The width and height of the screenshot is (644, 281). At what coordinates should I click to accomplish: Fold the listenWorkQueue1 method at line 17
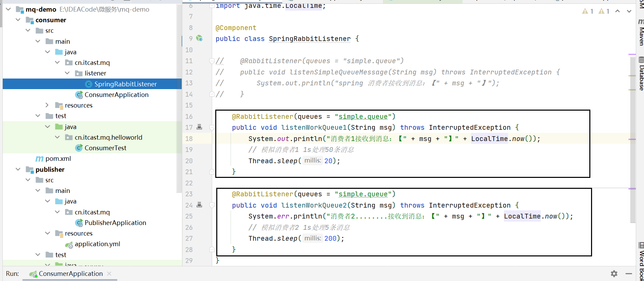[x=212, y=128]
